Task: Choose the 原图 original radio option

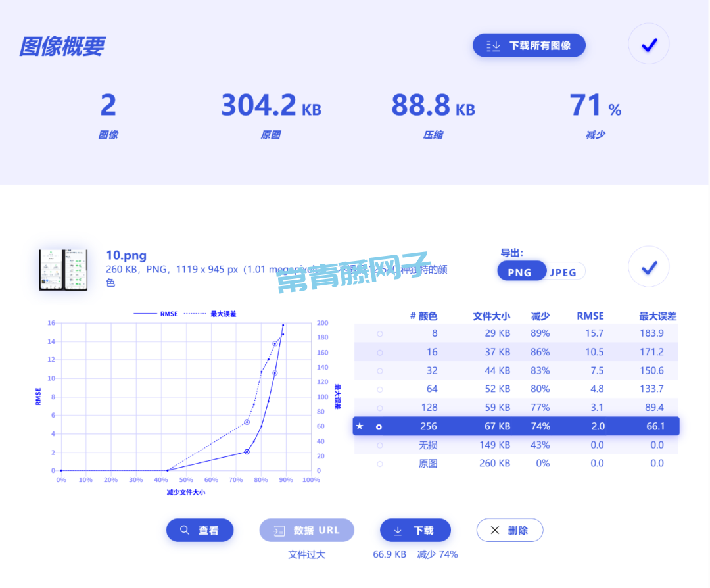Action: coord(379,464)
